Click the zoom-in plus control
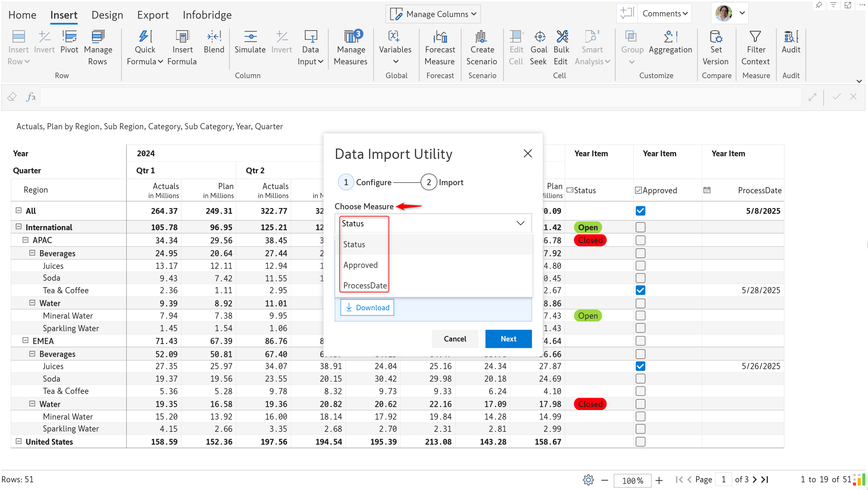This screenshot has width=868, height=490. 659,480
